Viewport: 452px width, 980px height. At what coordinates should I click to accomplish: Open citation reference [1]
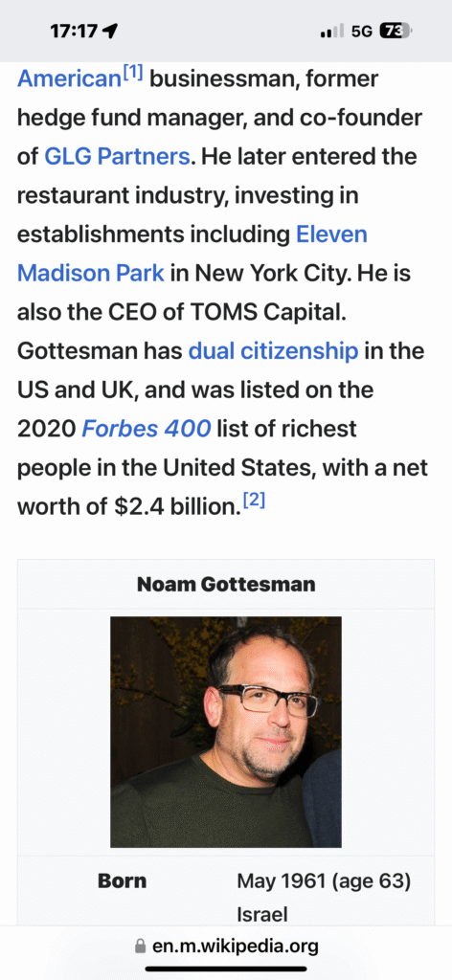(133, 75)
